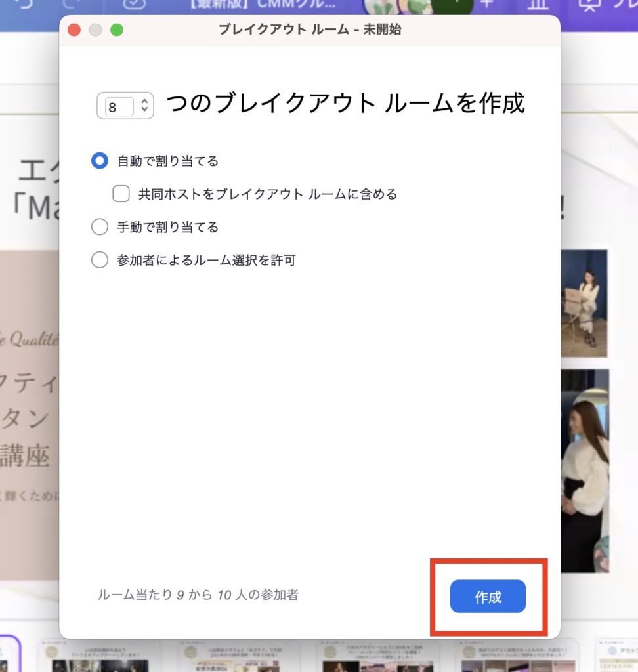
Task: Click the green zoom window button
Action: (x=117, y=30)
